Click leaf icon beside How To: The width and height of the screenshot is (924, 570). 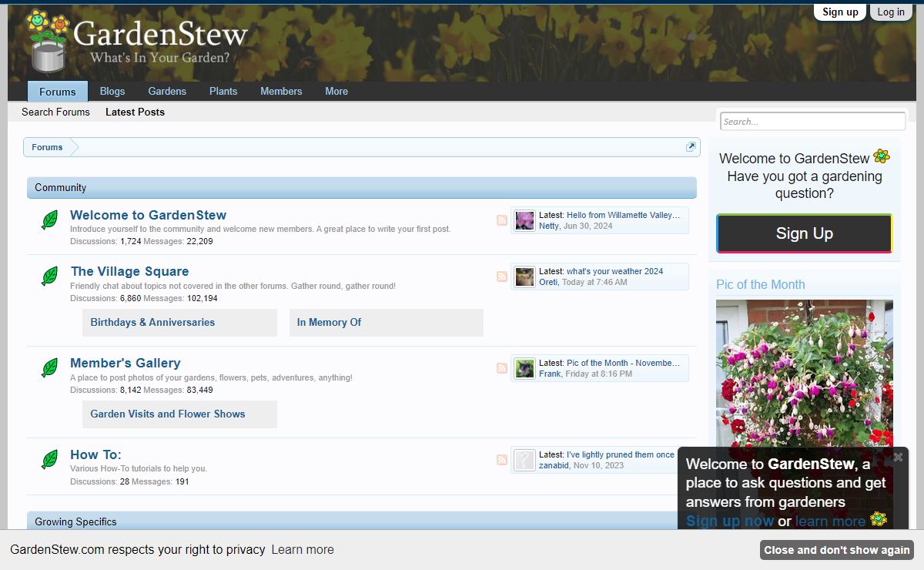coord(49,460)
